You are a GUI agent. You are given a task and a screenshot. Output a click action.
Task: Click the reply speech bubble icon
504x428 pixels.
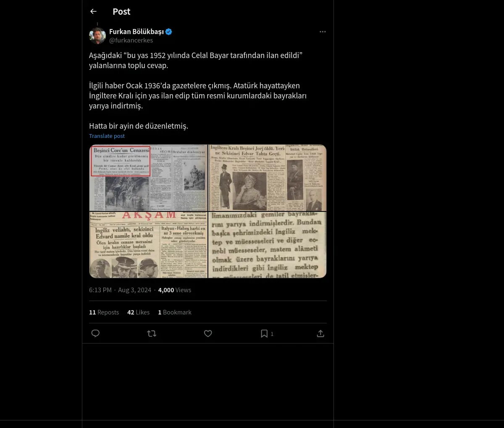tap(95, 333)
